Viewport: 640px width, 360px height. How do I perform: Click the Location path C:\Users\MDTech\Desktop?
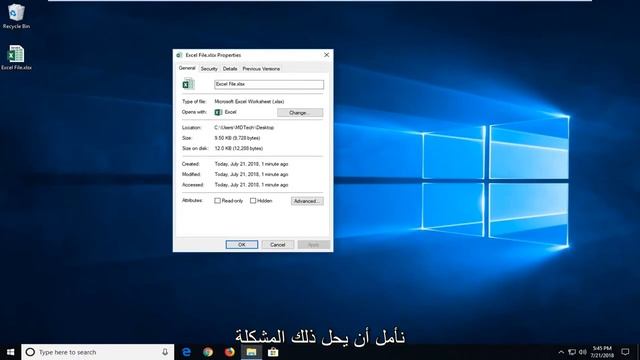[x=244, y=127]
